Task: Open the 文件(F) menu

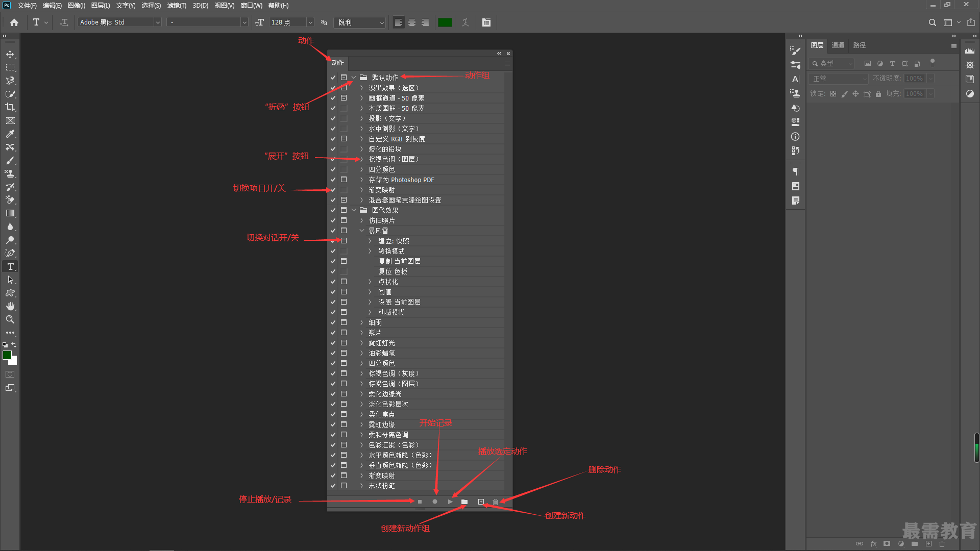Action: coord(27,6)
